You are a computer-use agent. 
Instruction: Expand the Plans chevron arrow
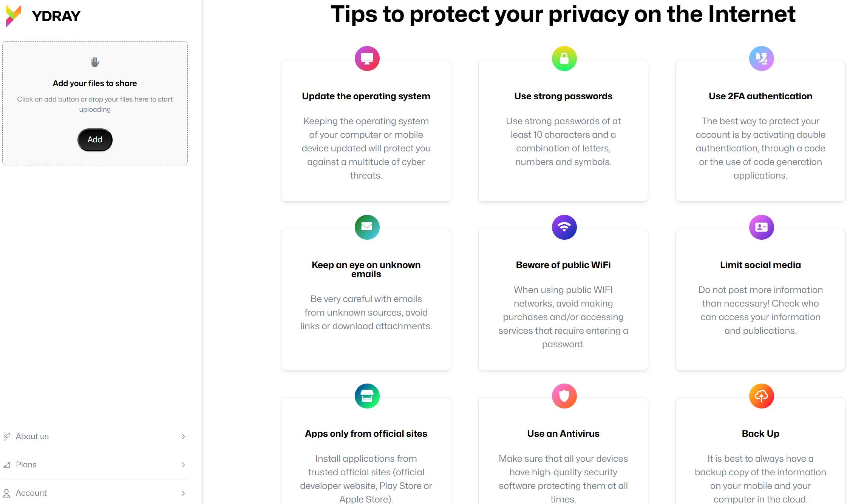[183, 465]
